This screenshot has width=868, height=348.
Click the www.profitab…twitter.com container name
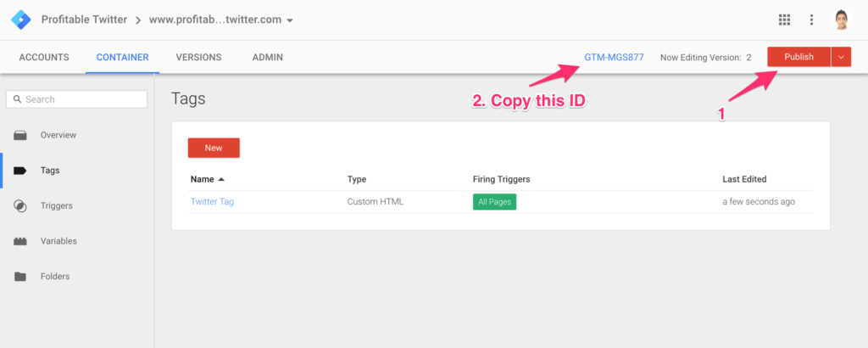tap(214, 20)
